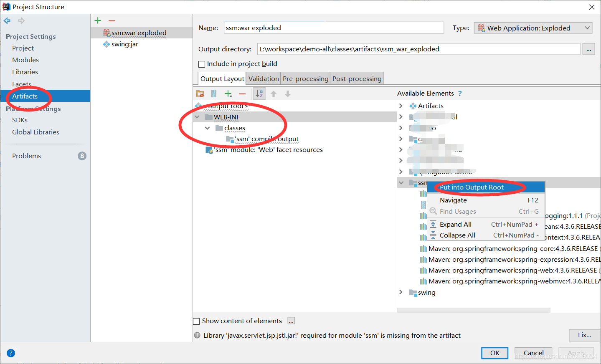
Task: Remove selected element with the red minus icon
Action: [242, 94]
